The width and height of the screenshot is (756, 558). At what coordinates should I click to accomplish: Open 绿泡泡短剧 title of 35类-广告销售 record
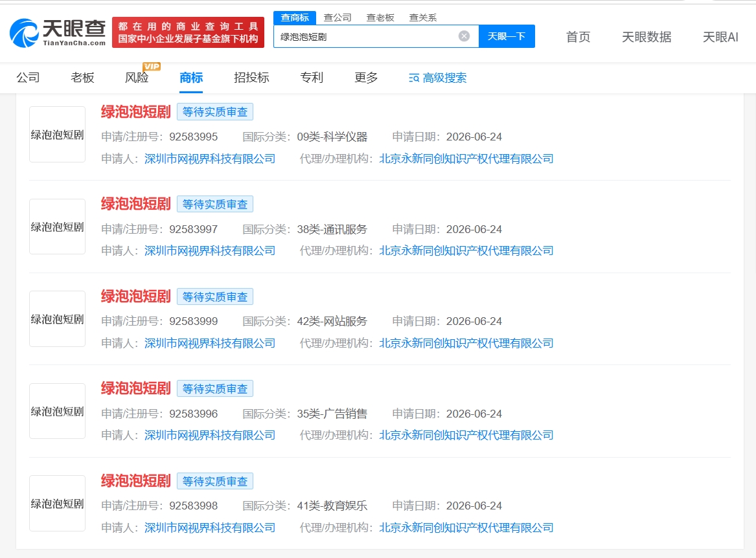pyautogui.click(x=136, y=388)
